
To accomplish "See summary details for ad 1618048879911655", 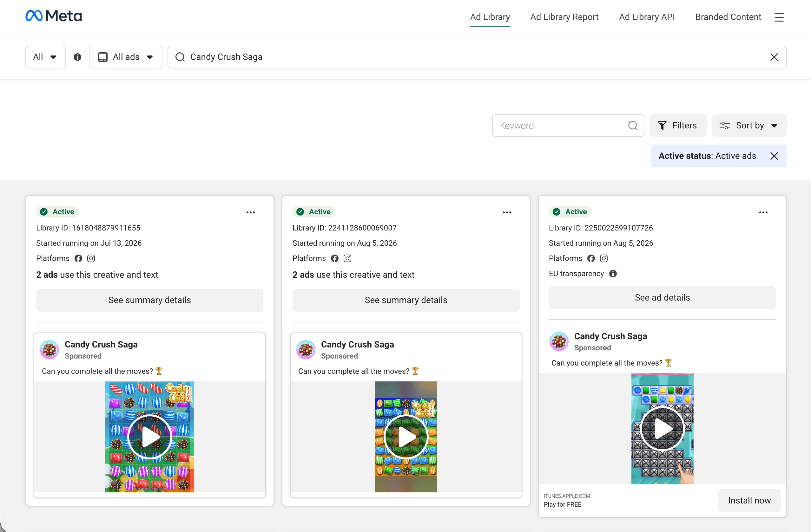I will (149, 300).
